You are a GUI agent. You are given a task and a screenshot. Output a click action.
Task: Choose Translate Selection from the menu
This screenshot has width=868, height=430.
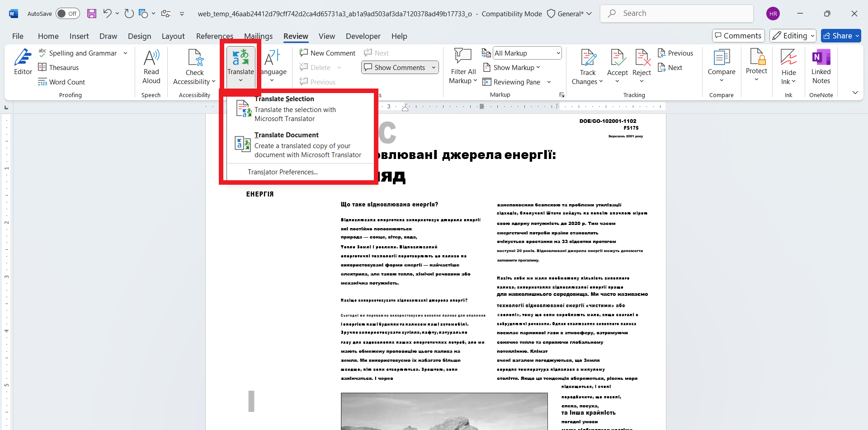(x=301, y=109)
